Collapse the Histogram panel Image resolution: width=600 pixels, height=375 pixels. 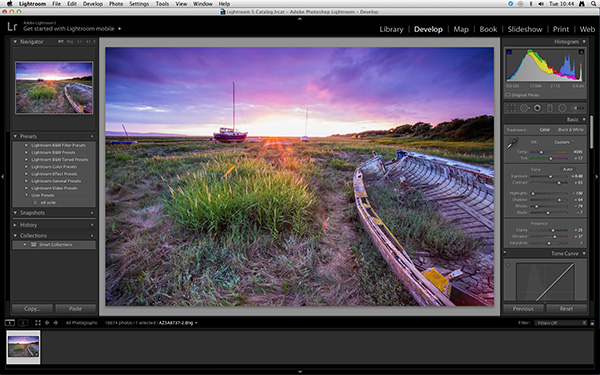584,41
